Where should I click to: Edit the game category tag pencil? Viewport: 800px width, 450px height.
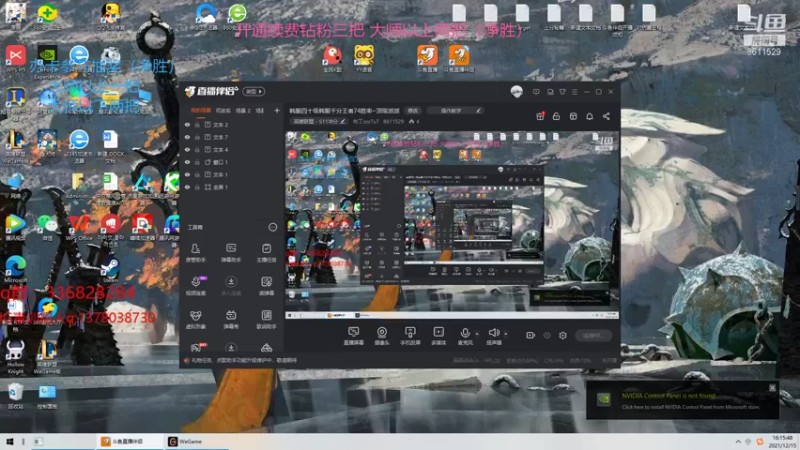(343, 121)
